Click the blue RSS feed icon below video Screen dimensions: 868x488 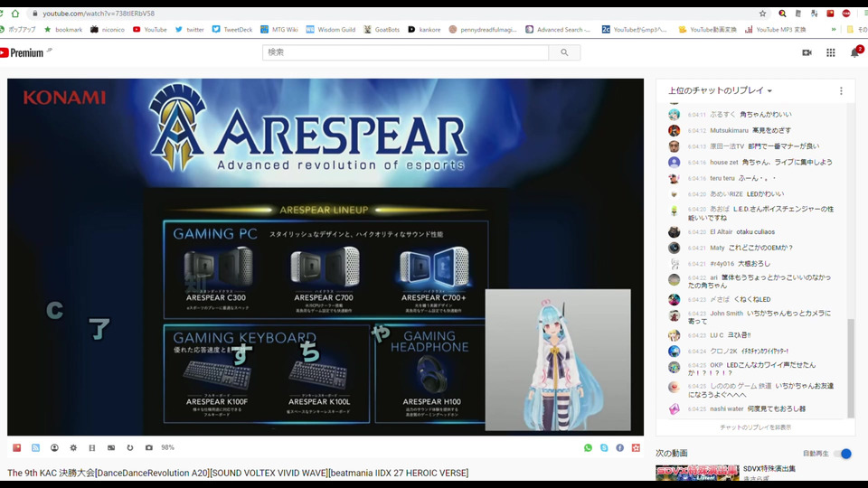[35, 447]
